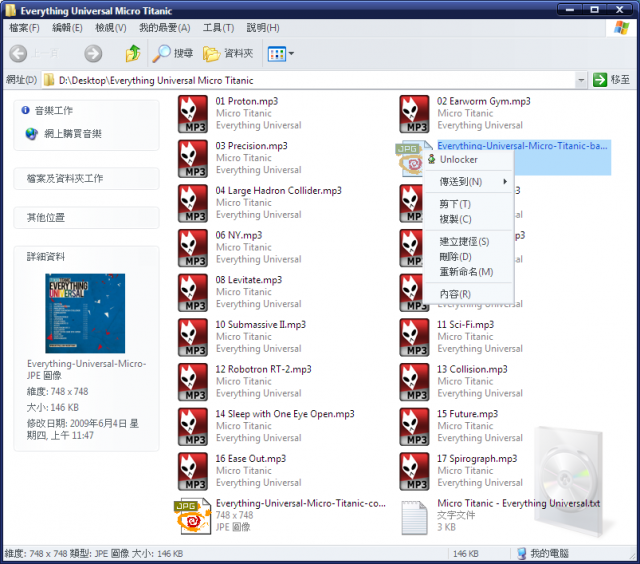Open the Edit (編輯) menu
This screenshot has width=640, height=564.
(x=67, y=28)
